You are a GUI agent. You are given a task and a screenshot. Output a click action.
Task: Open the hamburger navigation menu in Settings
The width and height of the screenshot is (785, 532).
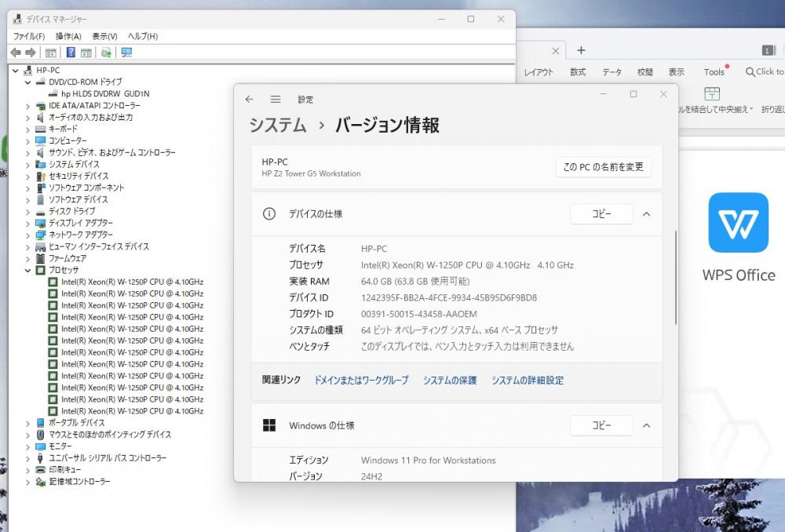[276, 99]
